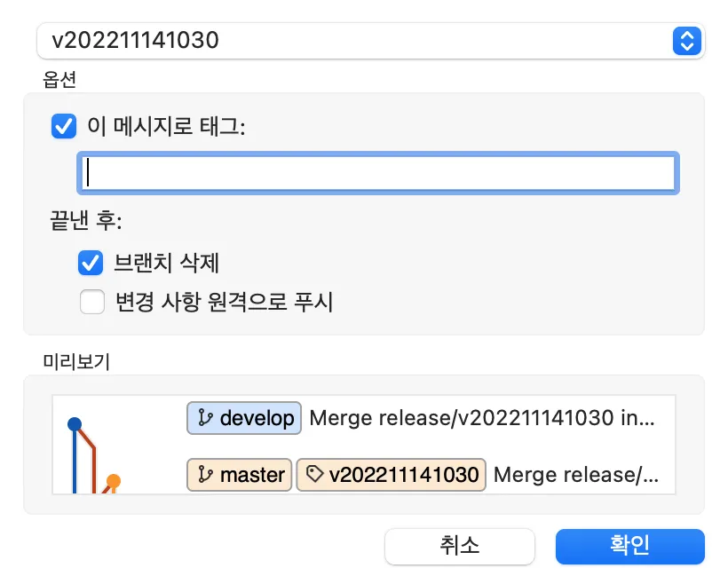Focus the tag message text field
This screenshot has height=584, width=728.
(x=378, y=173)
